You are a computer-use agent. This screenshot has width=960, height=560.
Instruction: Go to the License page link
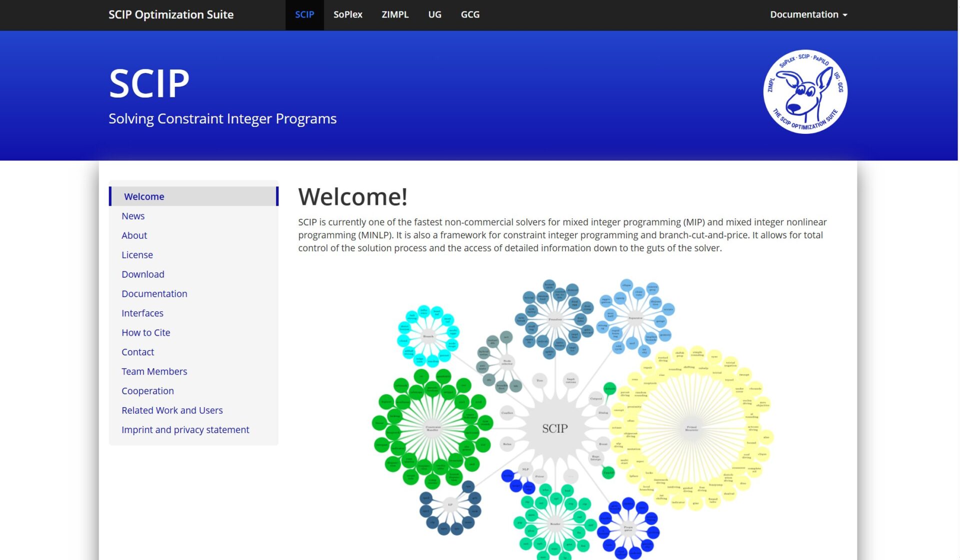click(x=137, y=255)
